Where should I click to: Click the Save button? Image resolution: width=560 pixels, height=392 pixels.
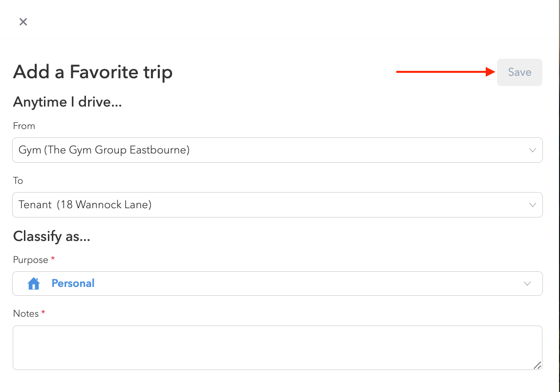tap(519, 72)
